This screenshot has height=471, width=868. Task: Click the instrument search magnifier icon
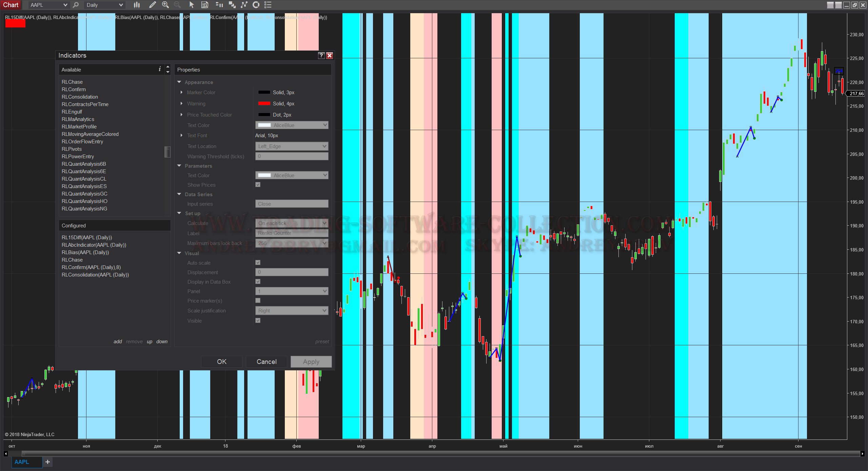click(76, 5)
